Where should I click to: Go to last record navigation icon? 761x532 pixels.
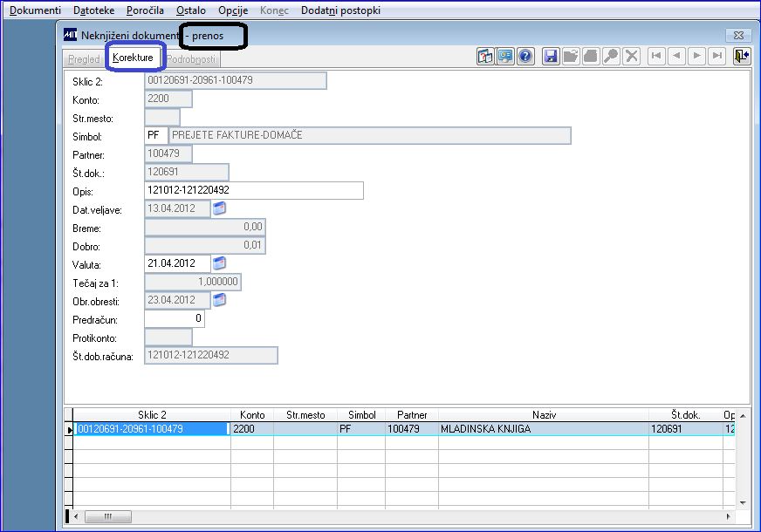tap(717, 56)
